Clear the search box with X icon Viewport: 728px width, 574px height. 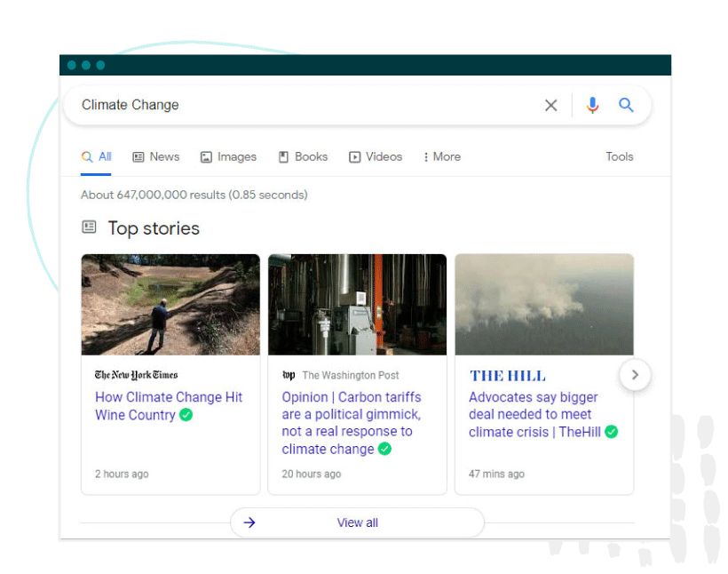coord(551,106)
